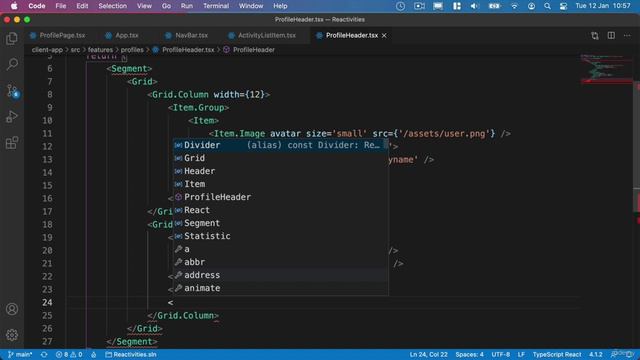
Task: Open the Terminal menu
Action: [x=216, y=6]
